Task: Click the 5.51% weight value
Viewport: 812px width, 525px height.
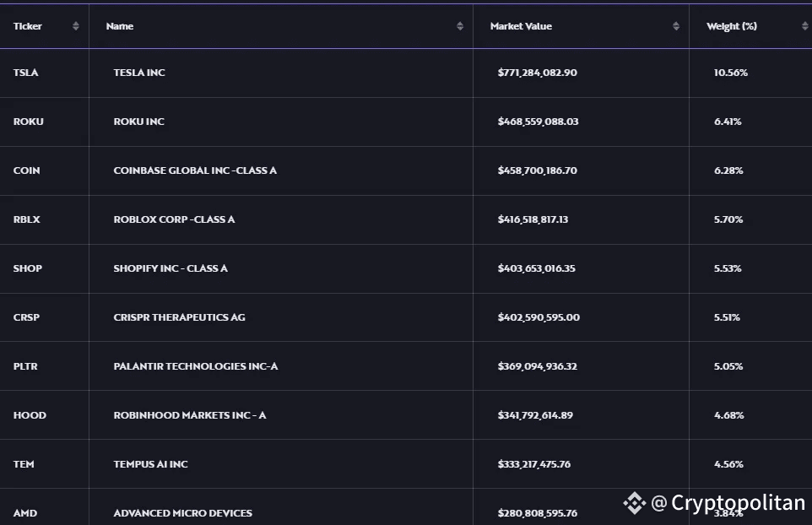Action: (727, 317)
